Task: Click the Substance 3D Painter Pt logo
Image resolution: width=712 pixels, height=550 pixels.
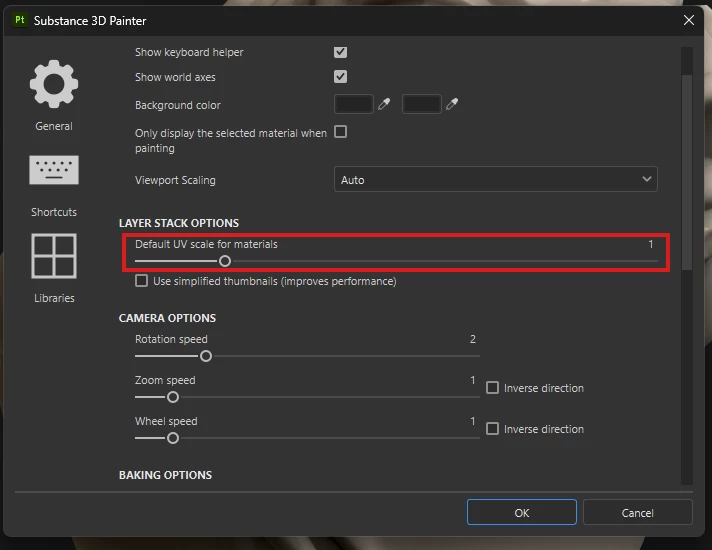Action: coord(20,20)
